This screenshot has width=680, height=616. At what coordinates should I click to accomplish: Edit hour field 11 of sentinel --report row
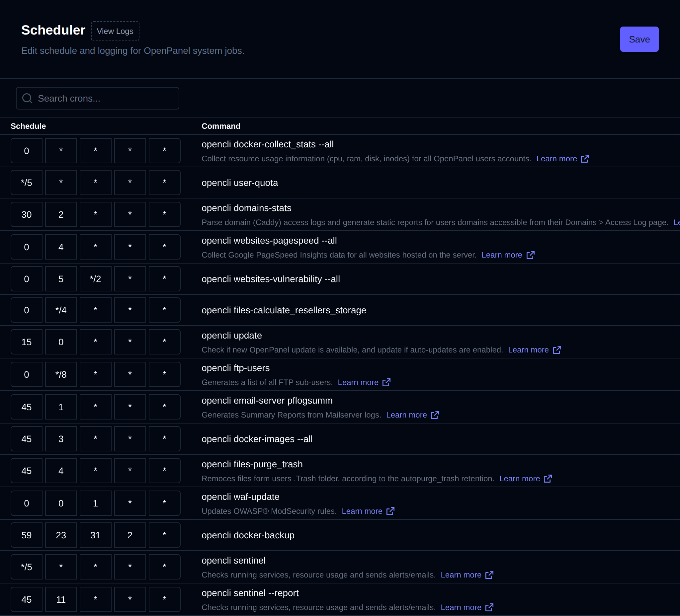[x=61, y=600]
